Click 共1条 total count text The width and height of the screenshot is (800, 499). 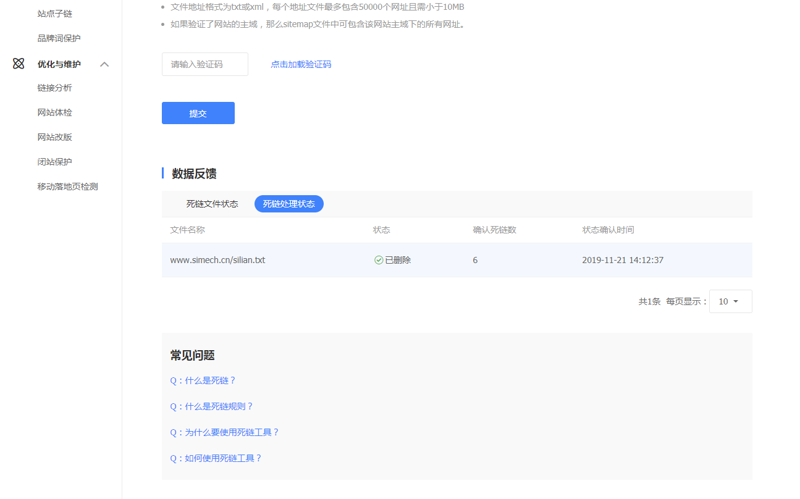pos(649,302)
